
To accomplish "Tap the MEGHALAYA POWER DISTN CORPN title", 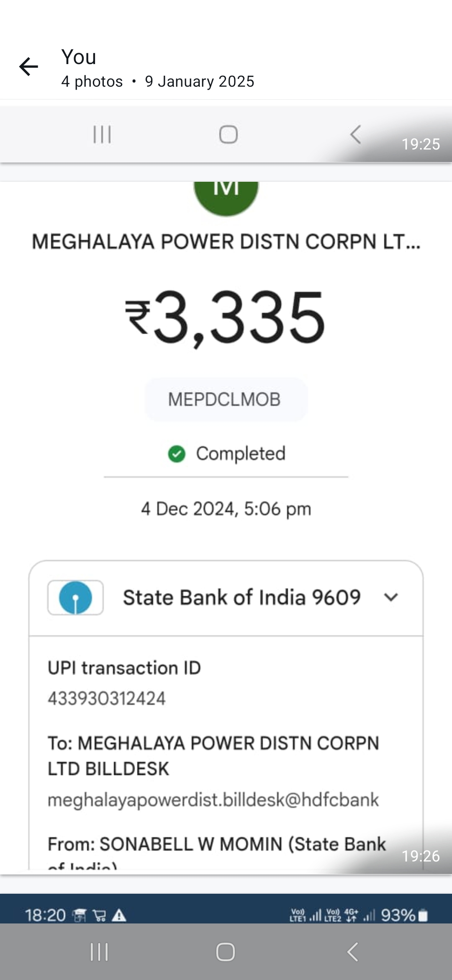I will click(226, 242).
